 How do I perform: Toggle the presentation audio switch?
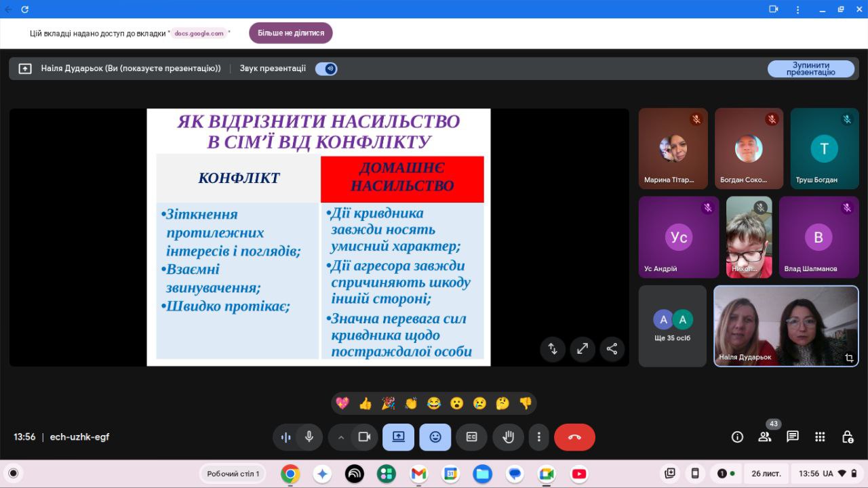tap(326, 68)
